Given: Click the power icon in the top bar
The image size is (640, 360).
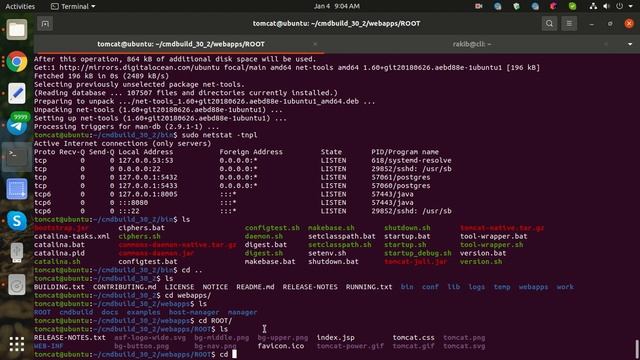Looking at the screenshot, I should [x=620, y=6].
